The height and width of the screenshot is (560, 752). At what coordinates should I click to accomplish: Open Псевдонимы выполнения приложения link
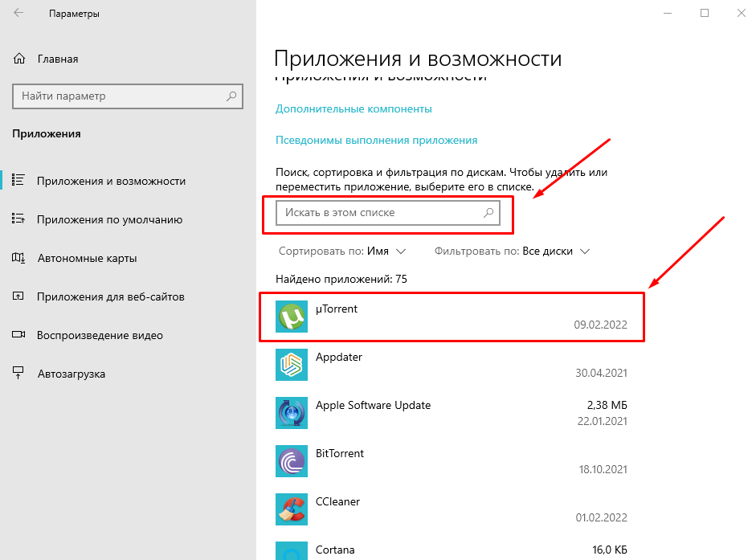(377, 141)
